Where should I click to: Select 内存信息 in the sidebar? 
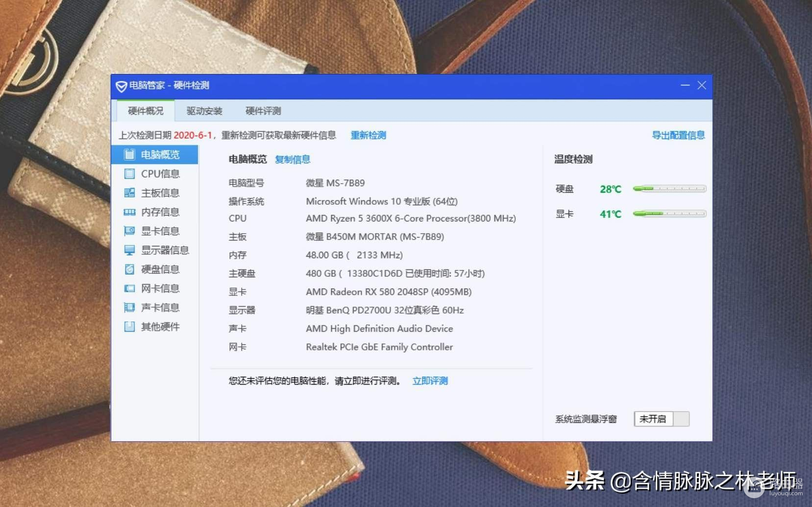tap(155, 212)
